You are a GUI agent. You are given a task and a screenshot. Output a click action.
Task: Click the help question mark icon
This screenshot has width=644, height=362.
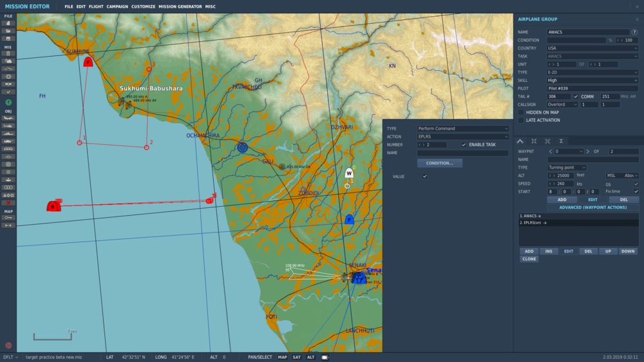pyautogui.click(x=634, y=32)
